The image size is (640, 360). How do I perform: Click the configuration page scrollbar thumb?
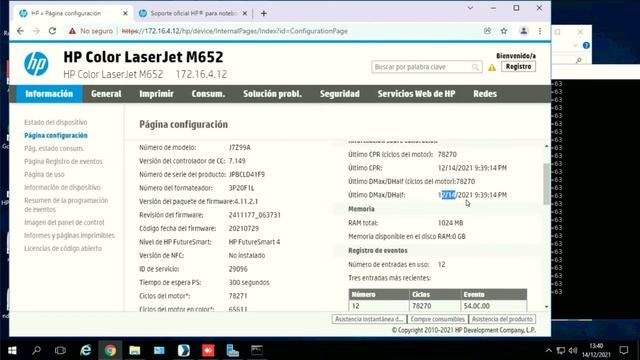(547, 184)
